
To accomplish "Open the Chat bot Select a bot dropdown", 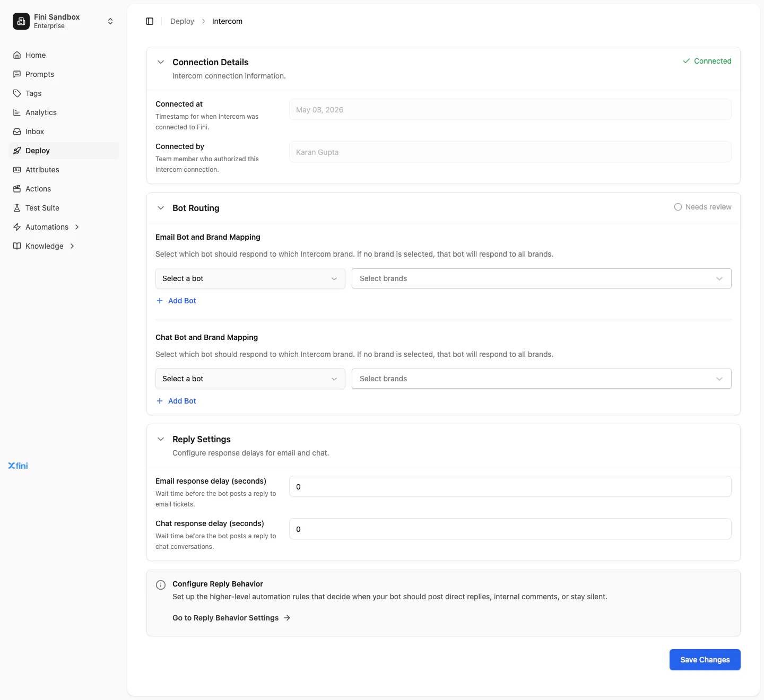I will [250, 379].
